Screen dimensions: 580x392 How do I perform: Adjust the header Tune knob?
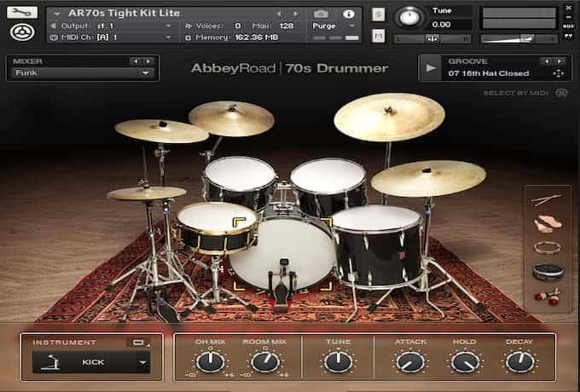tap(409, 17)
